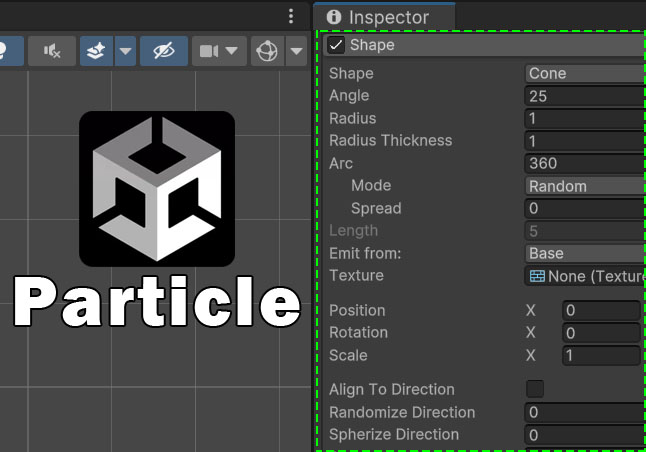Viewport: 646px width, 452px height.
Task: Open effects dropdown arrow
Action: click(125, 51)
